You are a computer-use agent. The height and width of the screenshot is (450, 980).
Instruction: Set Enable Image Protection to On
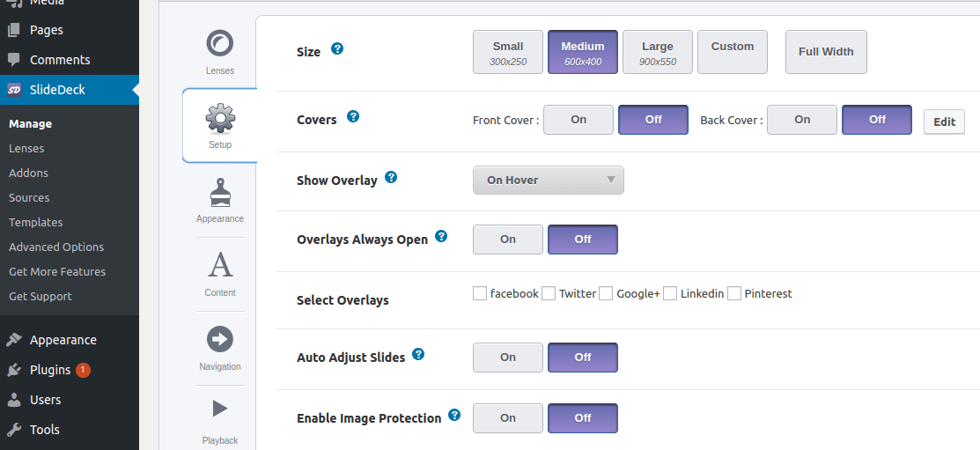[x=507, y=418]
